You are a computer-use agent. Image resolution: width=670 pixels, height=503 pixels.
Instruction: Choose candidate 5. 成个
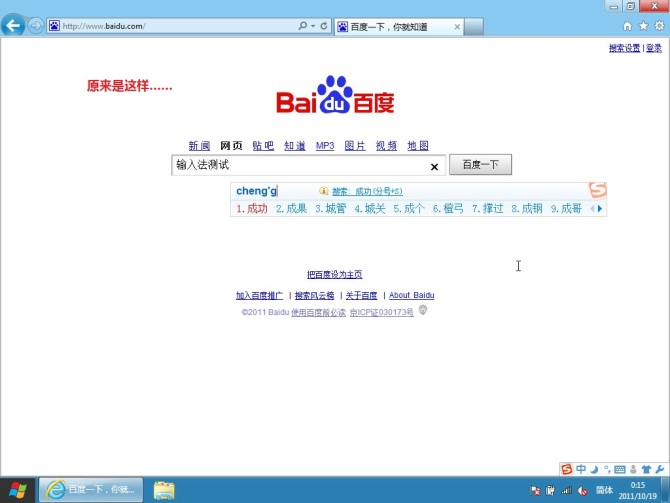(409, 209)
